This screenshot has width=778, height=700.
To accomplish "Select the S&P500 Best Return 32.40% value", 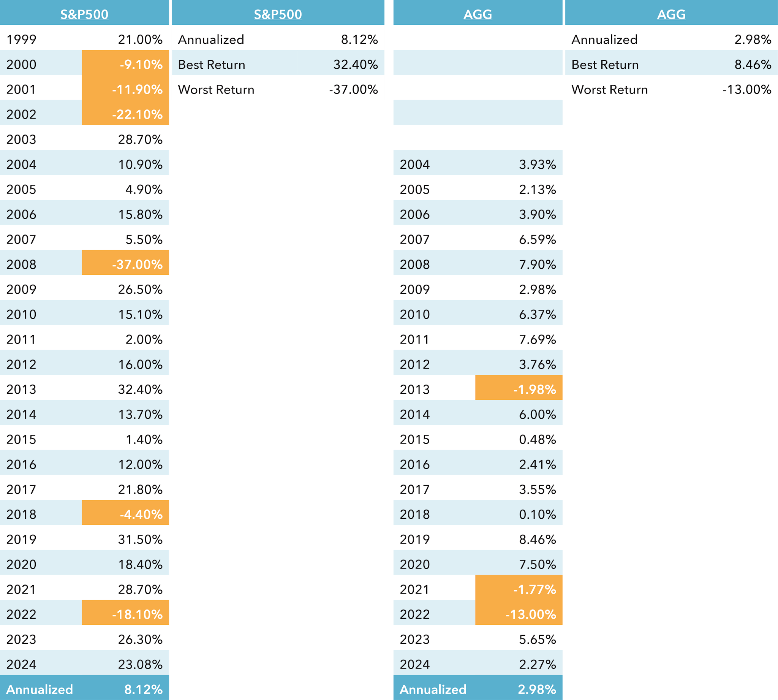I will pos(356,65).
